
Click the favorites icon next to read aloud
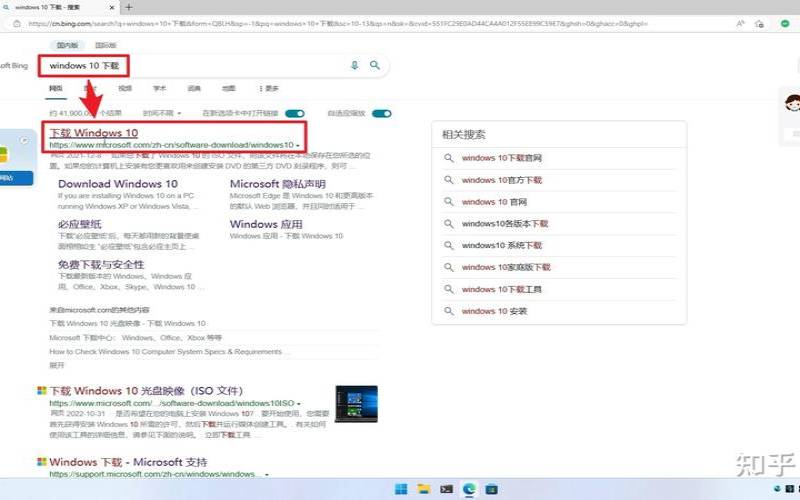click(x=759, y=23)
